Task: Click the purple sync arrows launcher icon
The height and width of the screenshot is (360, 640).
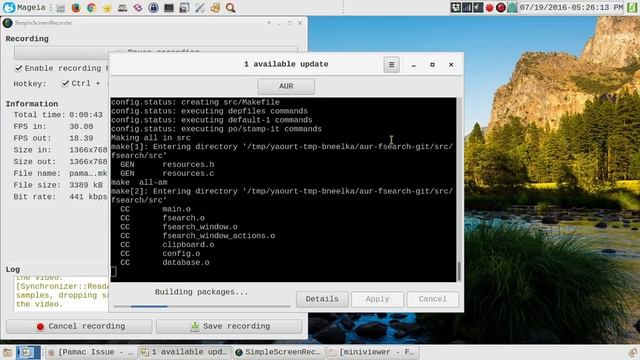Action: coord(138,8)
